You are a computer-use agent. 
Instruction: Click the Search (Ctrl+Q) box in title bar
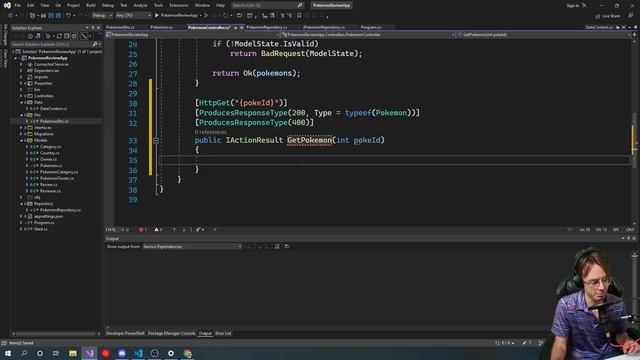(267, 5)
